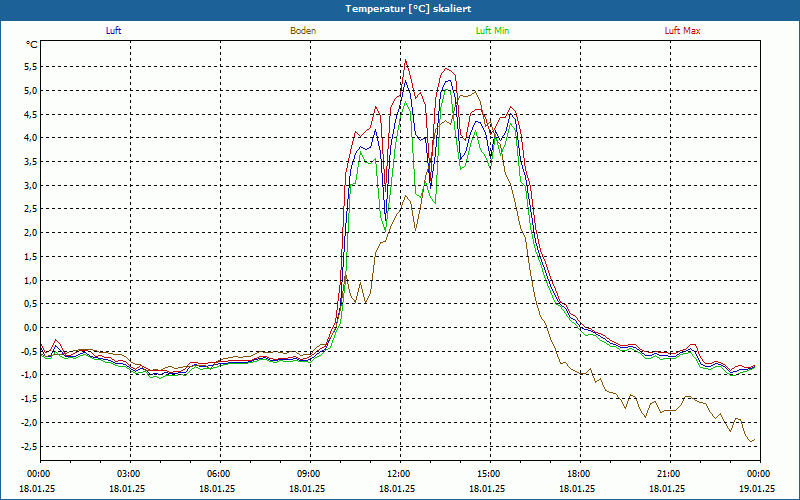Click the 18:00 time axis label
This screenshot has width=800, height=500.
580,474
